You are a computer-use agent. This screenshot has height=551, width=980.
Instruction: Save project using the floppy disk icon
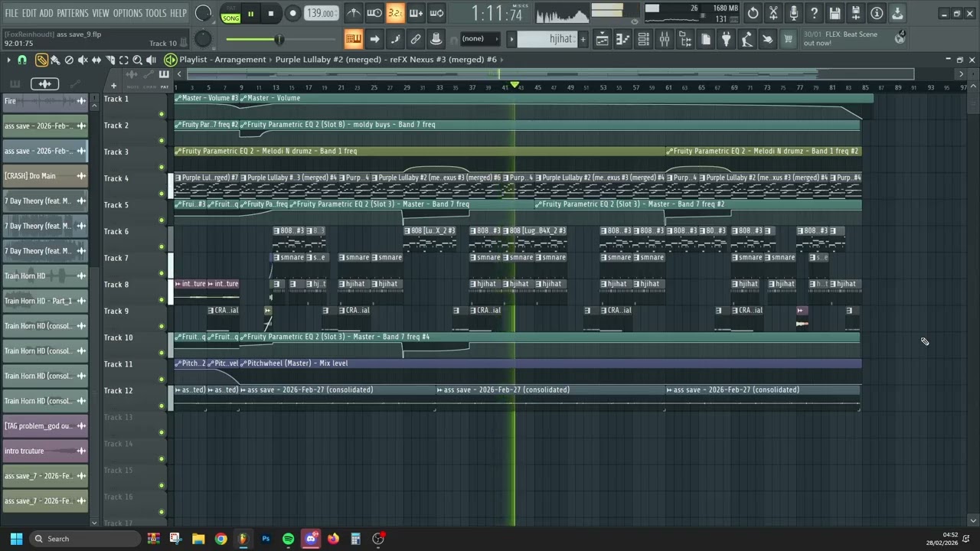pyautogui.click(x=835, y=13)
